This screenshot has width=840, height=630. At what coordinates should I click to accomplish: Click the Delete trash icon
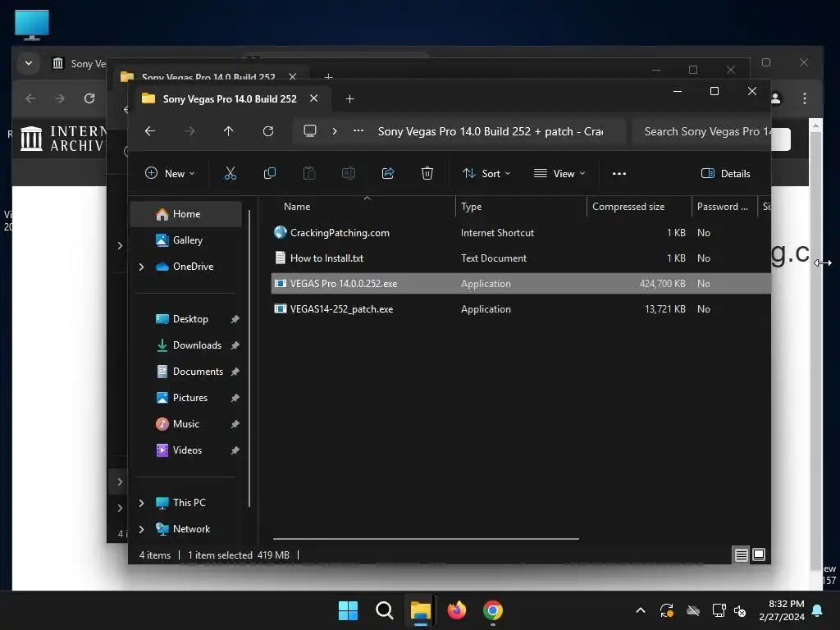[x=427, y=173]
